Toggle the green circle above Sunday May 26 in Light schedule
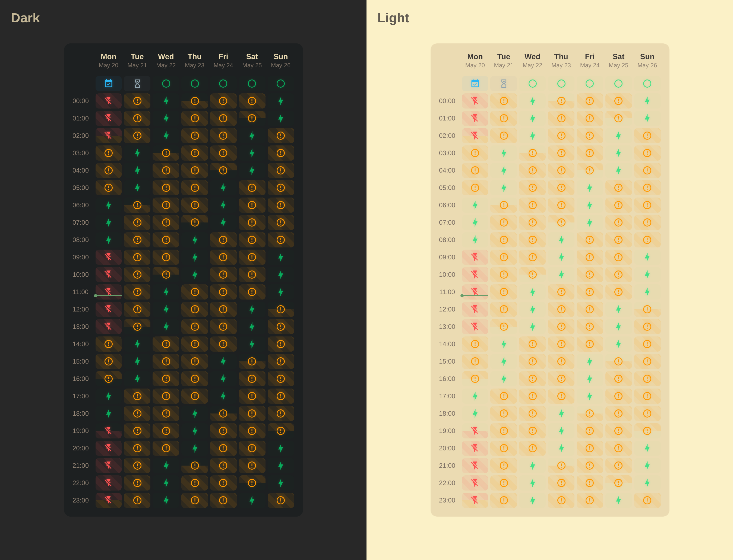 click(647, 84)
